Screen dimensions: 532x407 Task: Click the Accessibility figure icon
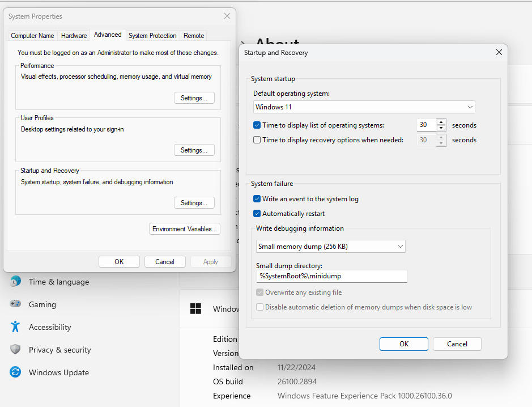tap(15, 327)
